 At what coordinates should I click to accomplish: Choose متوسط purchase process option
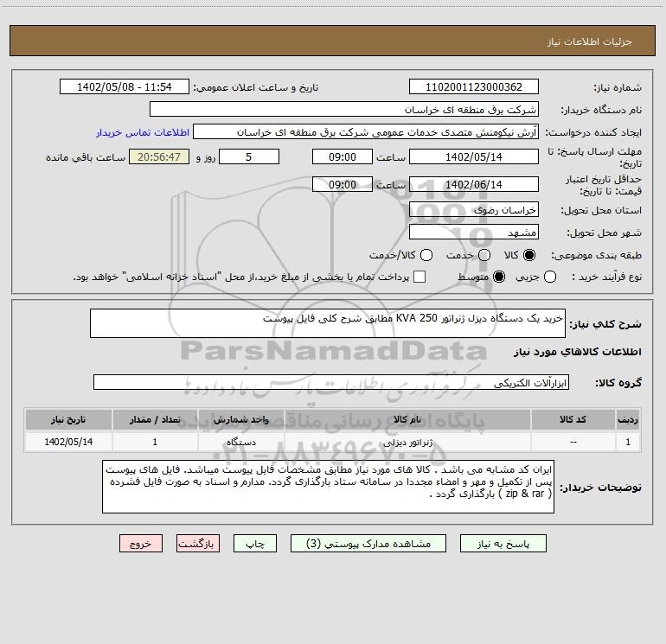499,277
